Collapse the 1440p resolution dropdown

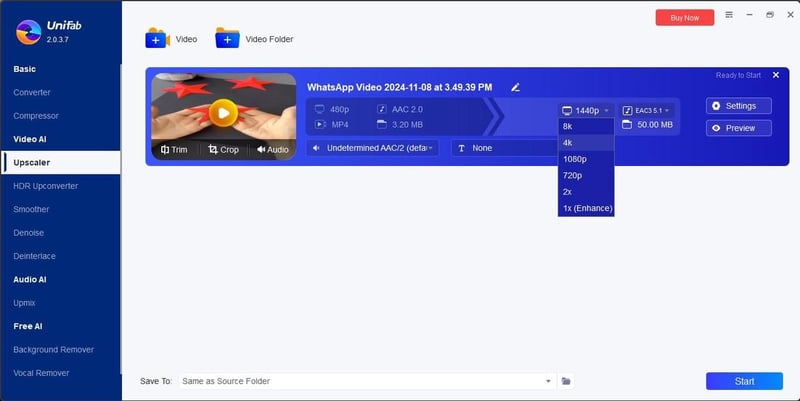pos(585,110)
